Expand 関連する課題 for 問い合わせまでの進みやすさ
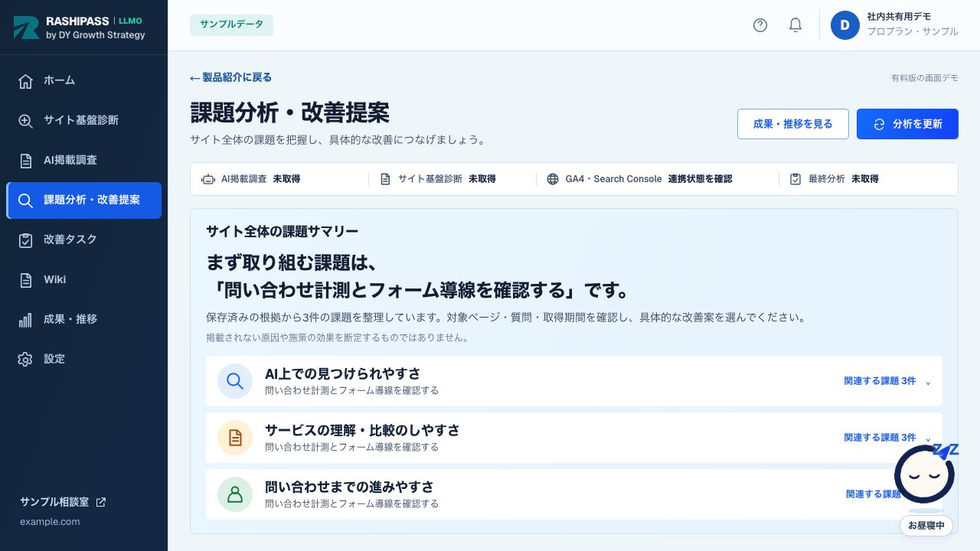 (874, 494)
